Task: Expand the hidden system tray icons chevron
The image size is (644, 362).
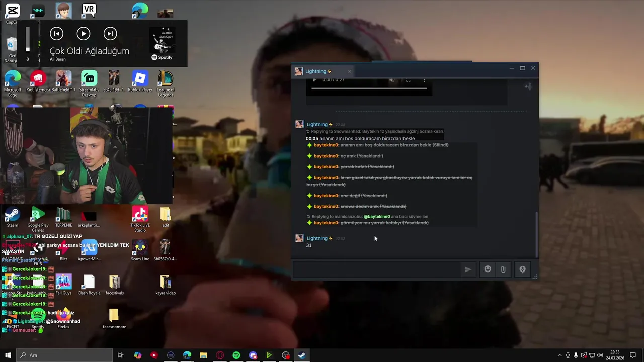Action: pyautogui.click(x=559, y=355)
